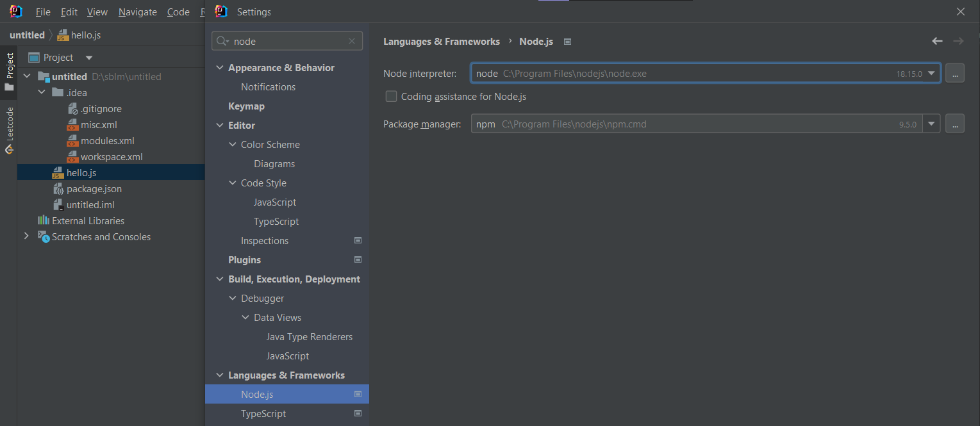Viewport: 980px width, 426px height.
Task: Open the Project view selector dropdown
Action: (89, 58)
